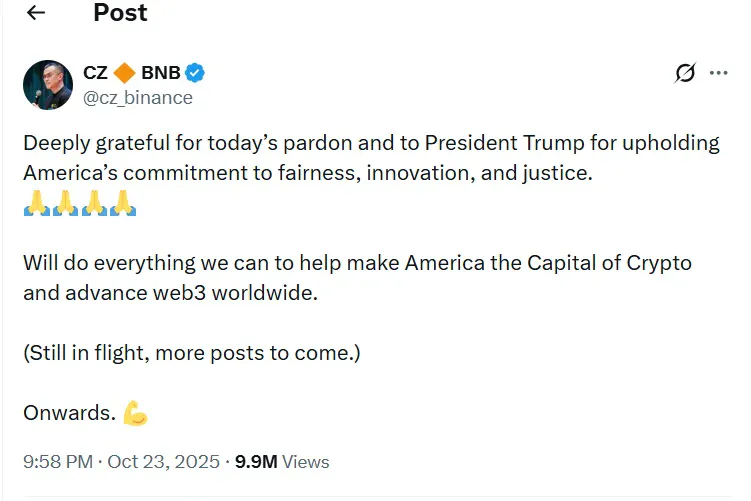The height and width of the screenshot is (501, 751).
Task: Click the word "Onwards."
Action: 67,412
